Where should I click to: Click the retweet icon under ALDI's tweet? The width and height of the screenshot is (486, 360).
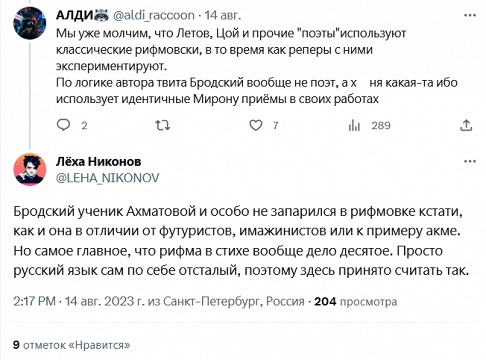[x=163, y=125]
